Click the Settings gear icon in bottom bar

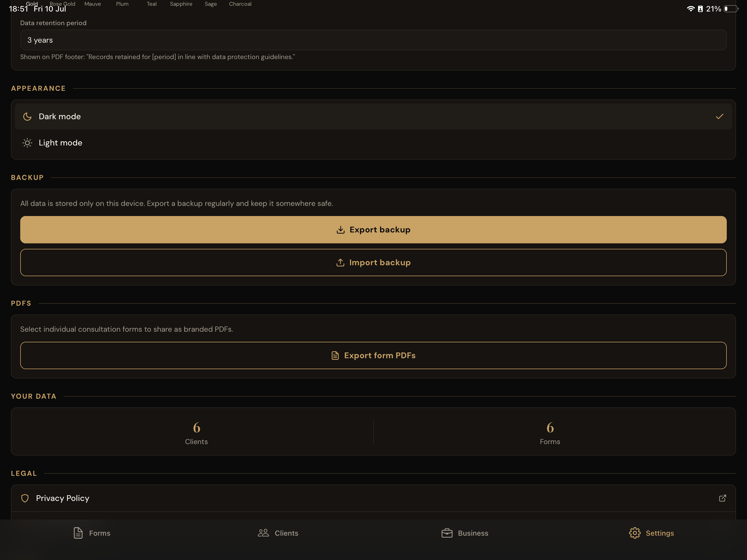(635, 533)
